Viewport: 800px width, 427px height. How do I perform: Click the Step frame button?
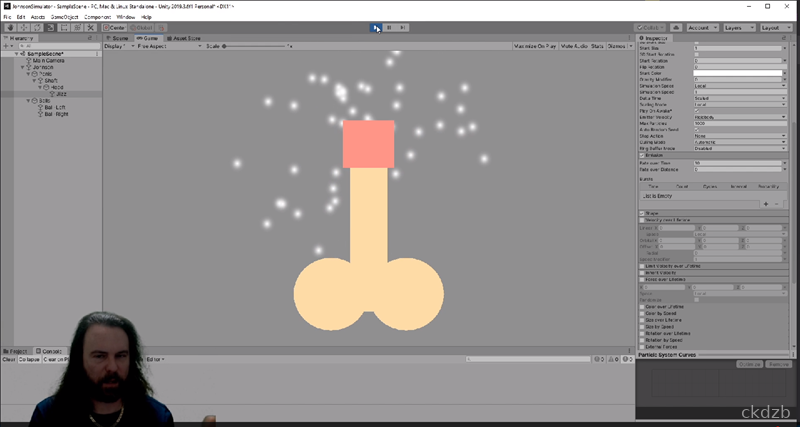(403, 28)
